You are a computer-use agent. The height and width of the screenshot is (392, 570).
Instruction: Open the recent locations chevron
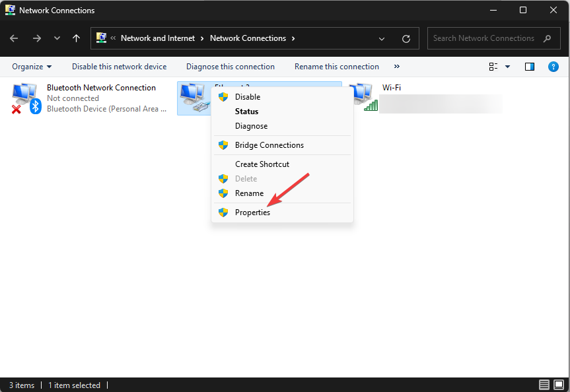(57, 38)
